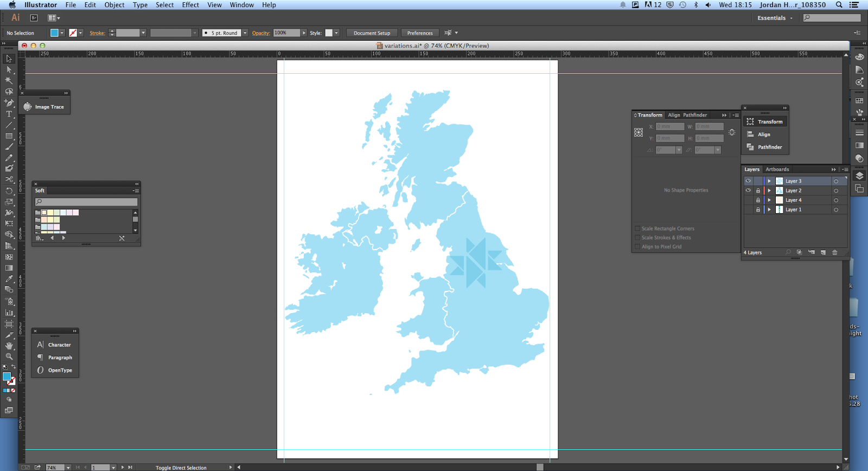Click the Document Setup button

372,33
